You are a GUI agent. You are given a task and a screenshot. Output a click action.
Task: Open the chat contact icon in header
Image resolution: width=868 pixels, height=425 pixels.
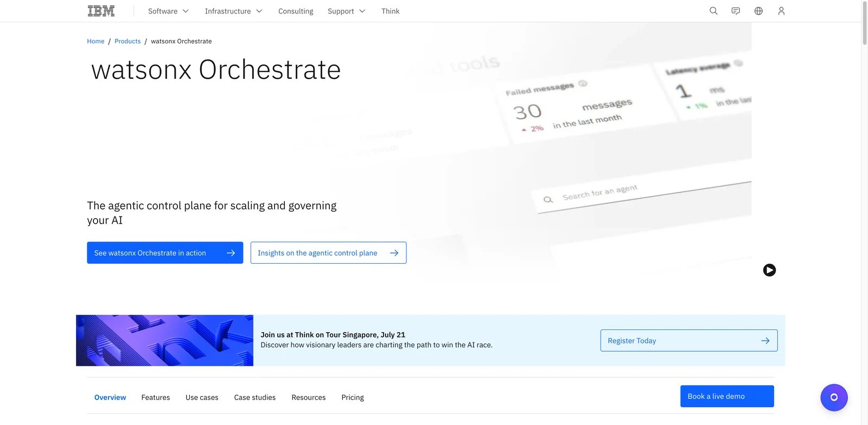coord(736,11)
